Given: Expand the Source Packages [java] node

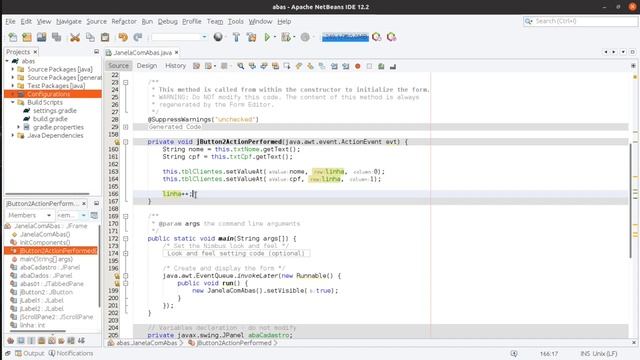Looking at the screenshot, I should tap(13, 69).
